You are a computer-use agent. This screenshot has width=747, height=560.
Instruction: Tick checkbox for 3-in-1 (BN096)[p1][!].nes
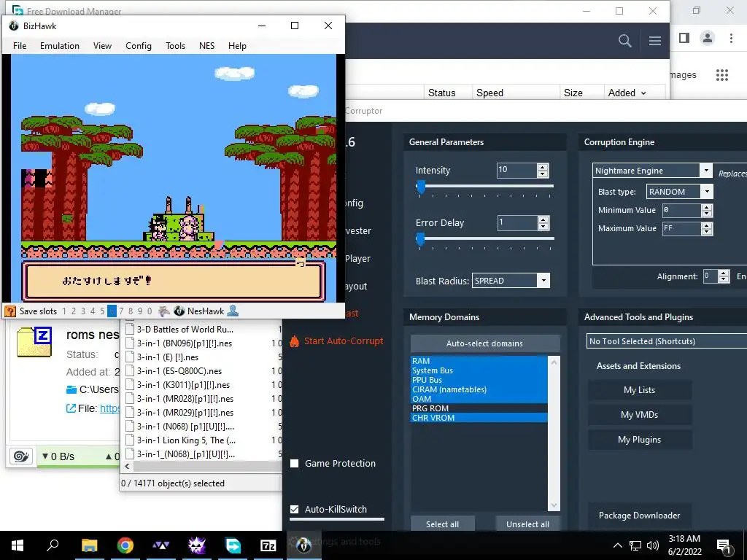[130, 343]
